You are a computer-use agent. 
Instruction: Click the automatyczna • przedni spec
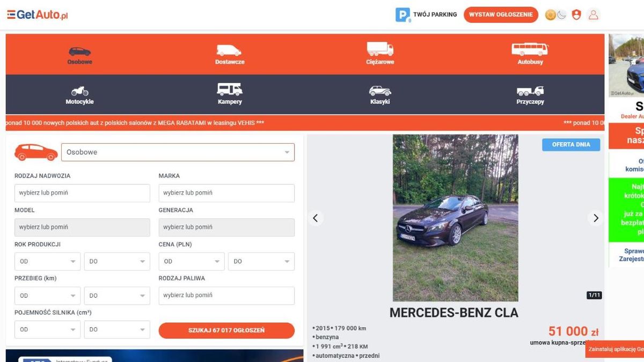(x=346, y=356)
